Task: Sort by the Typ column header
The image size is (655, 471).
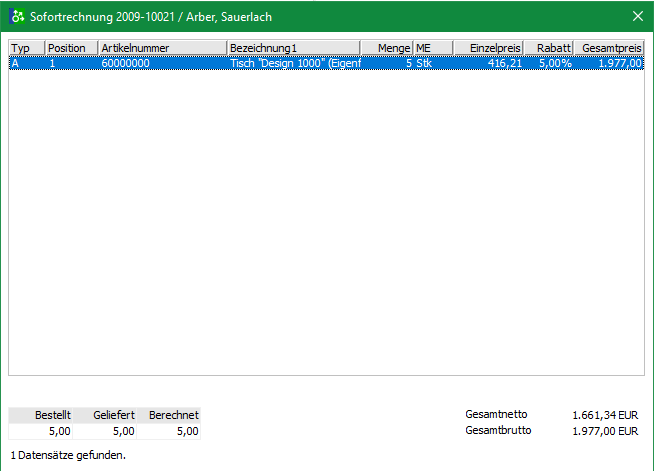Action: (x=26, y=48)
